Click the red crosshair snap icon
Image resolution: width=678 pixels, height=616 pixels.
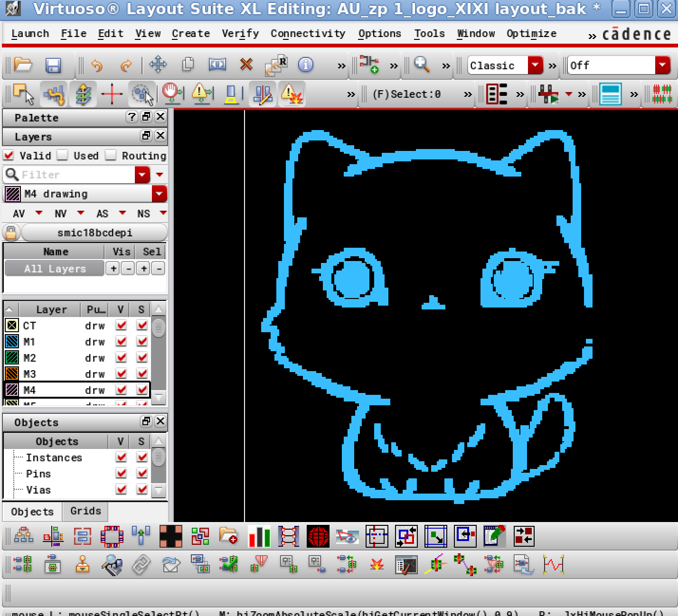(112, 93)
